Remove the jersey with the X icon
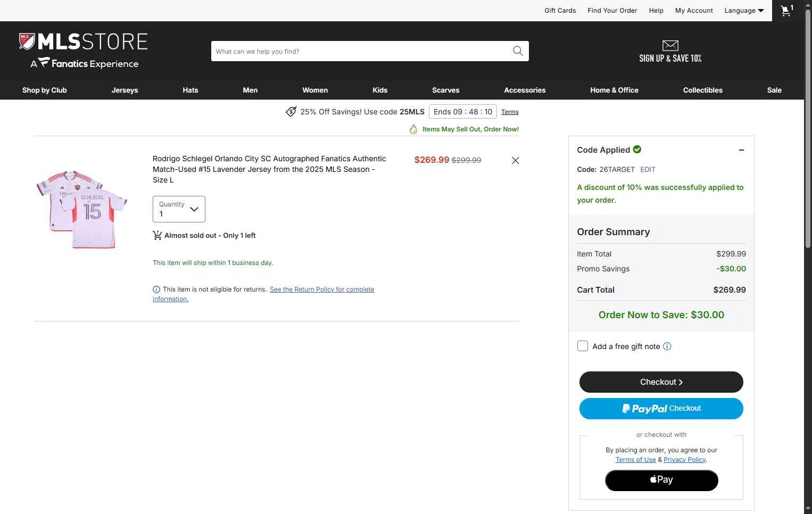Viewport: 812px width, 514px height. pyautogui.click(x=515, y=160)
